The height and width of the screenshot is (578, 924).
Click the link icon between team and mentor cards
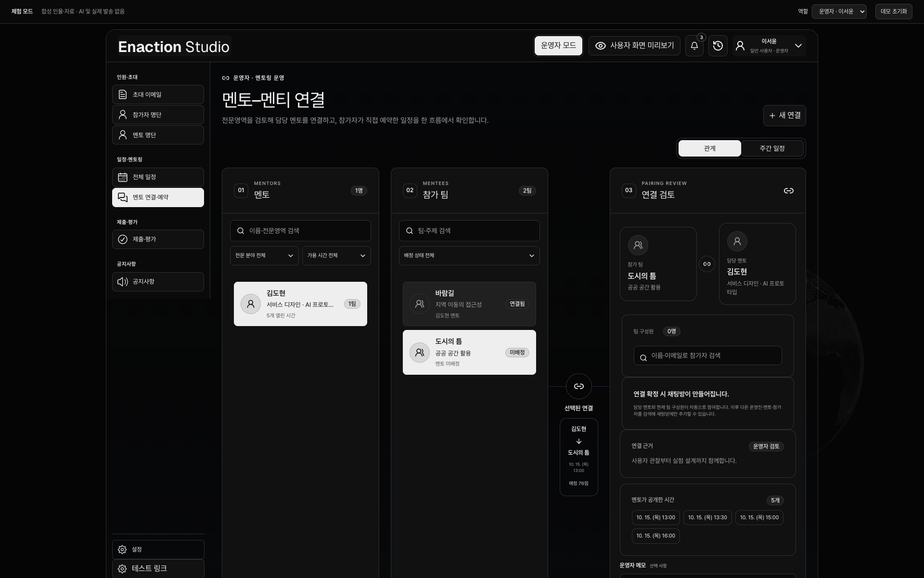706,264
